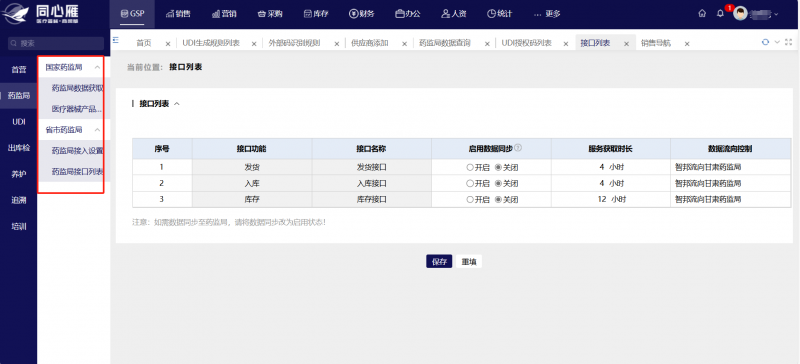This screenshot has height=364, width=800.
Task: Open the 财务 top menu
Action: click(x=362, y=14)
